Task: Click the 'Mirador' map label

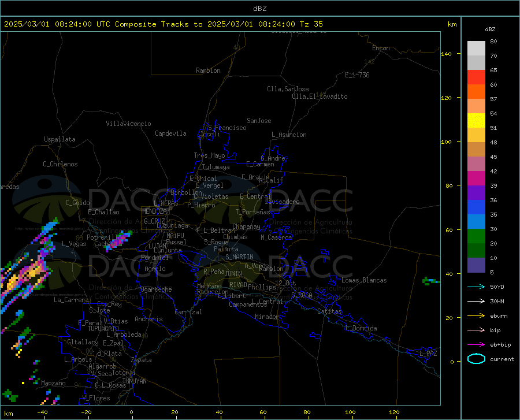Action: pos(266,317)
